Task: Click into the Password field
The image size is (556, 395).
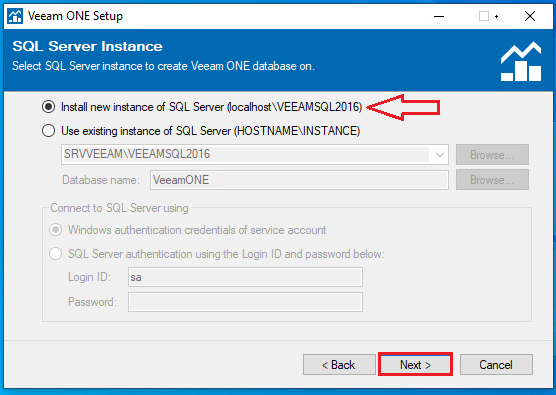Action: click(x=245, y=302)
